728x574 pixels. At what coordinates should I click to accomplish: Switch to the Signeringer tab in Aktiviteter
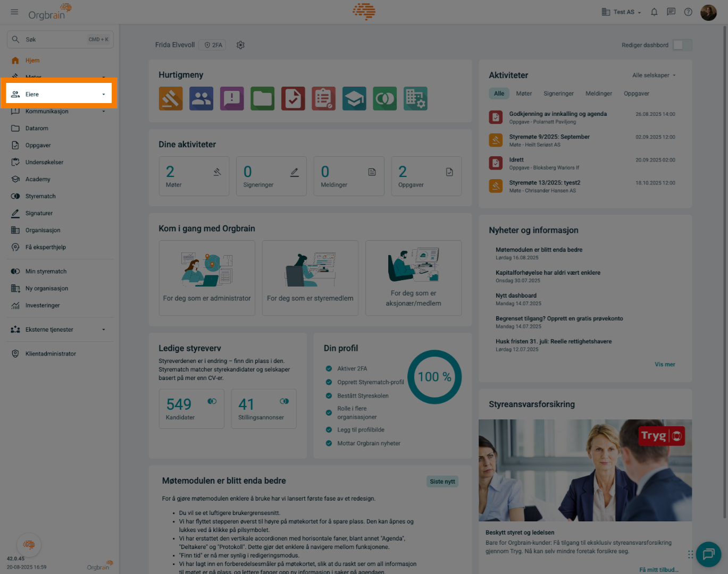(558, 94)
